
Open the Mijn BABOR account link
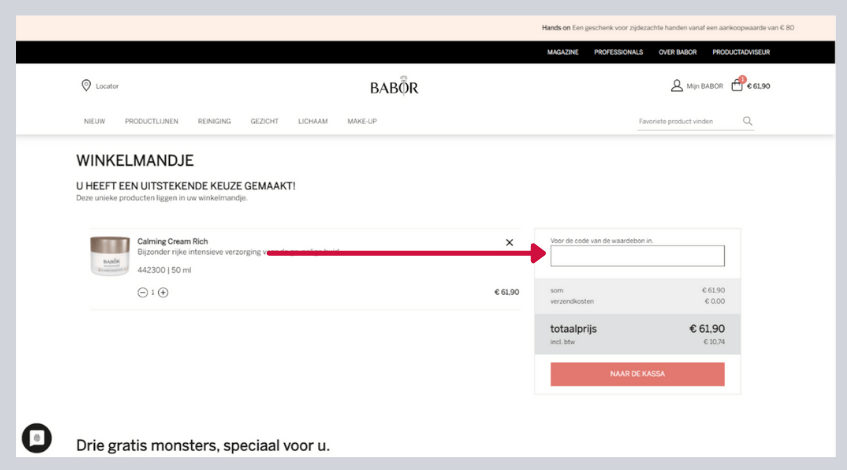[x=704, y=86]
